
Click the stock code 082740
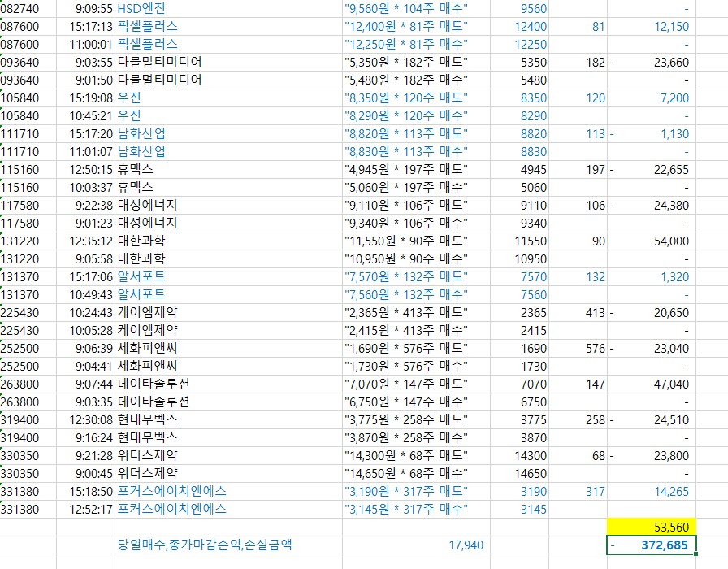click(x=28, y=9)
